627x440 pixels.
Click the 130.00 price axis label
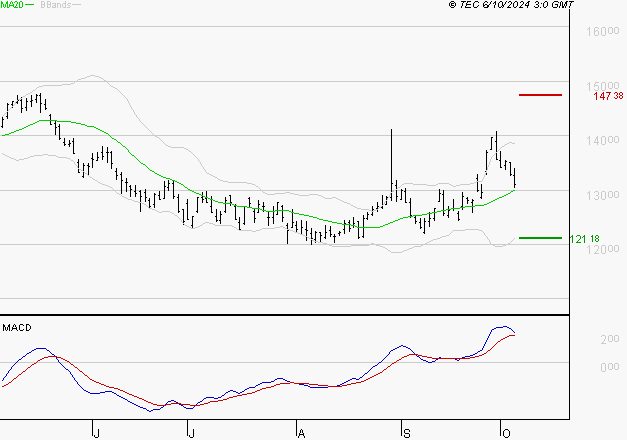(x=603, y=195)
